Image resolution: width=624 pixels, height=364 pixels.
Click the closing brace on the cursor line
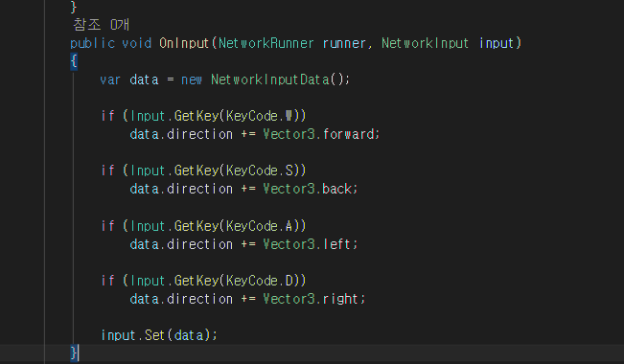[x=73, y=353]
